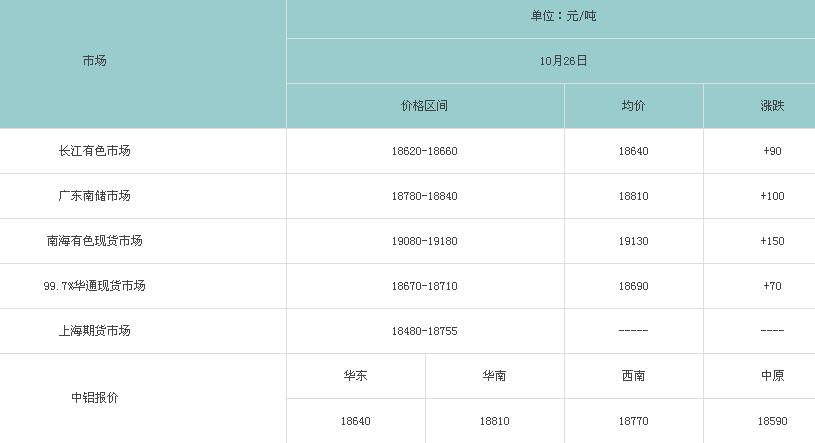The width and height of the screenshot is (815, 443).
Task: Click the 99.7%华通现货市场 row label
Action: (x=95, y=286)
